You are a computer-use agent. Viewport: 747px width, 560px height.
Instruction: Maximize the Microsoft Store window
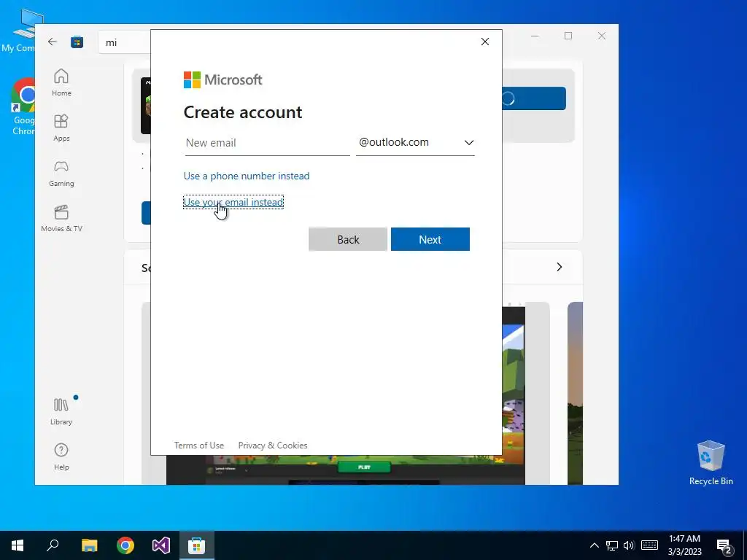pyautogui.click(x=568, y=36)
